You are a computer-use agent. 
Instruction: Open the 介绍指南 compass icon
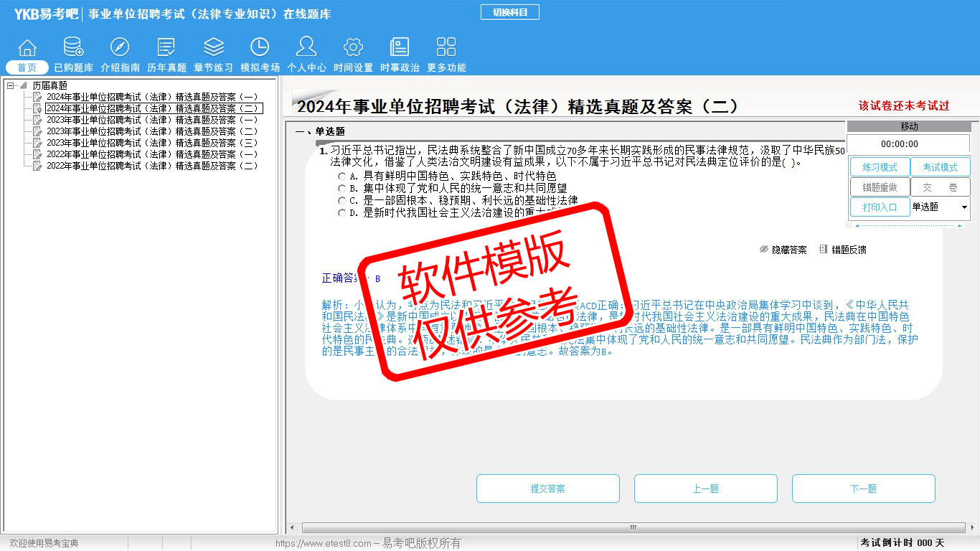120,48
